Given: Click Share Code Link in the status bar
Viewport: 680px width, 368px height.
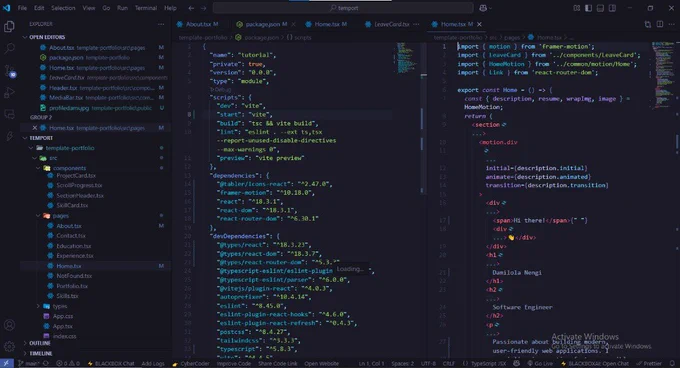Looking at the screenshot, I should tap(278, 363).
